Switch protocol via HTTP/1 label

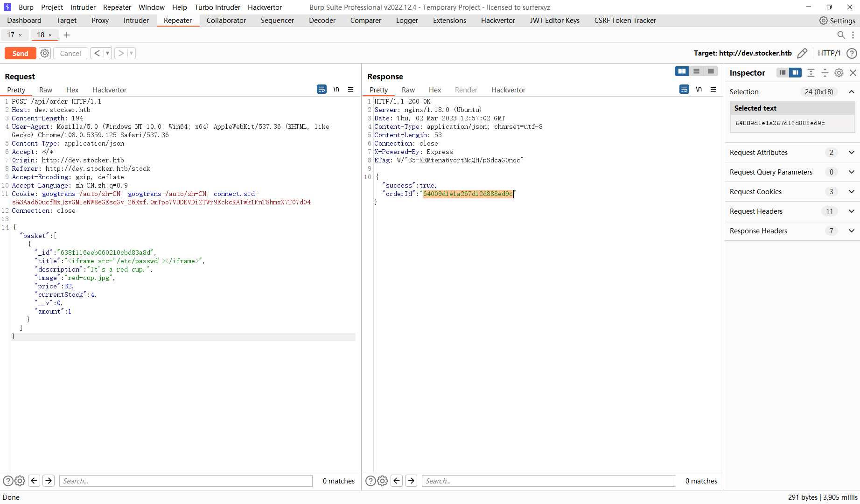[x=829, y=53]
